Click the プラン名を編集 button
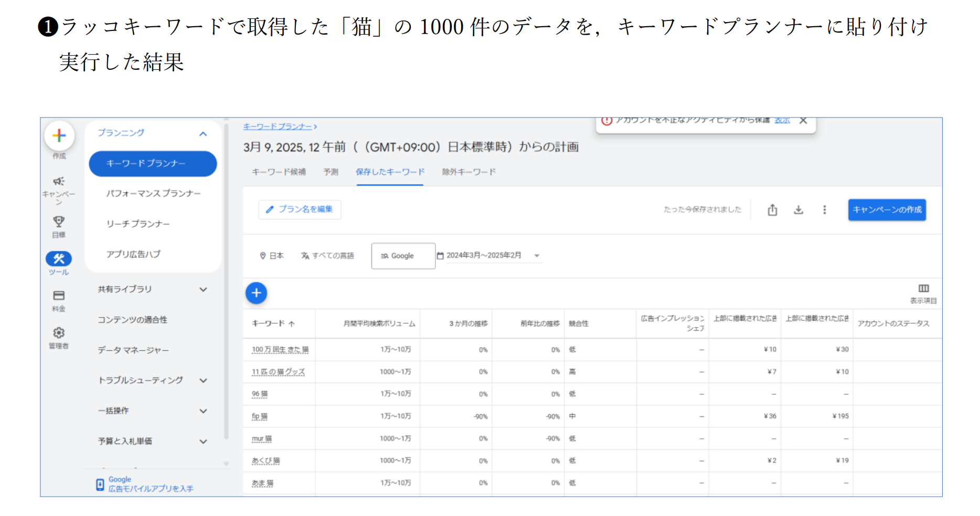Image resolution: width=980 pixels, height=516 pixels. (300, 209)
